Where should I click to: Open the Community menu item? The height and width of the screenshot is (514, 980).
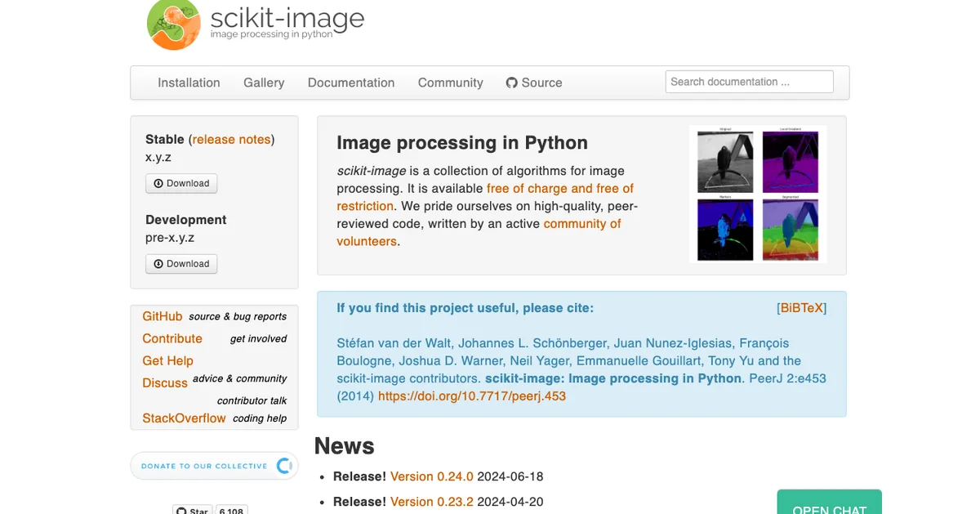click(451, 83)
